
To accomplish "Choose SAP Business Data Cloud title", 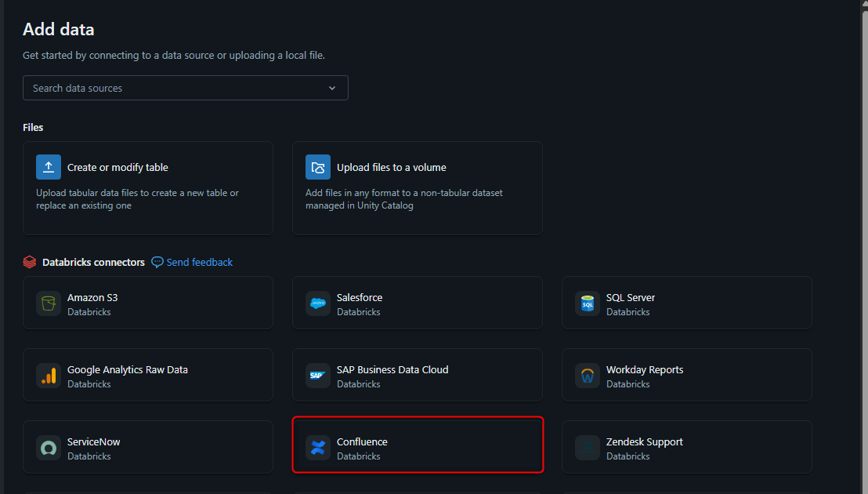I will tap(392, 369).
